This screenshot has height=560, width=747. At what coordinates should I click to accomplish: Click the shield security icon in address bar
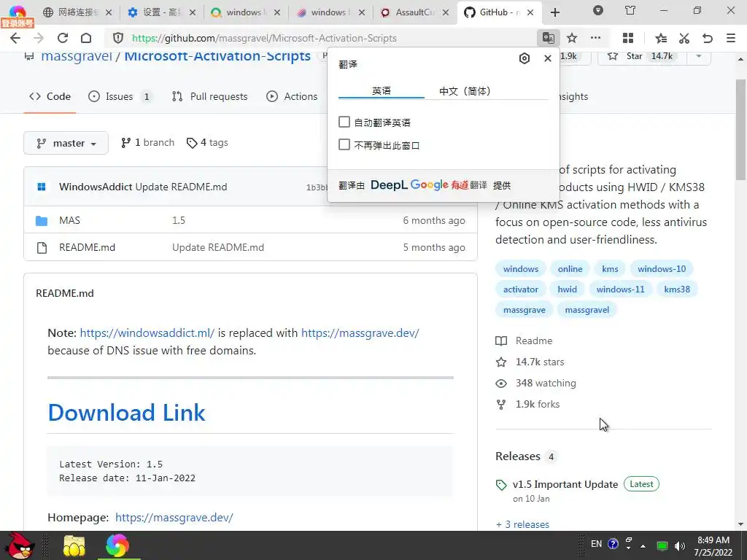[x=118, y=38]
